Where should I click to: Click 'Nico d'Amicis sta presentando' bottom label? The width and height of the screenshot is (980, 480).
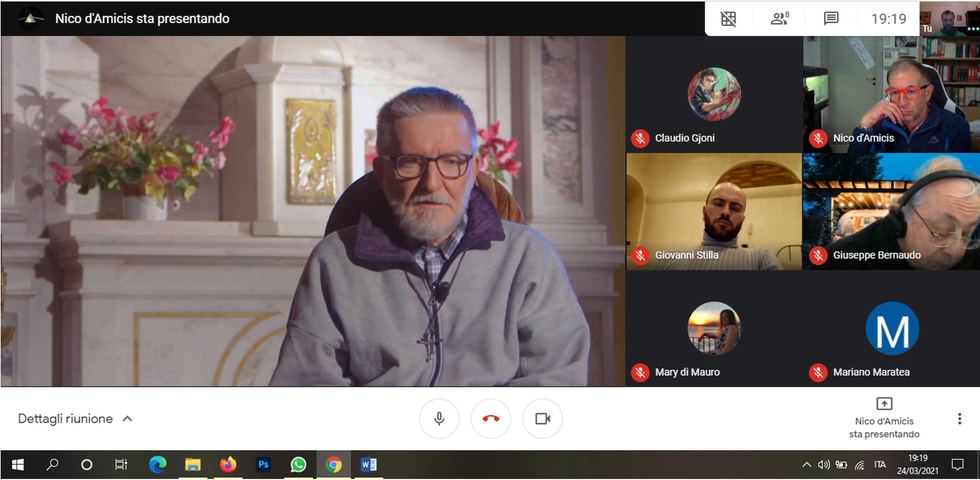[884, 427]
